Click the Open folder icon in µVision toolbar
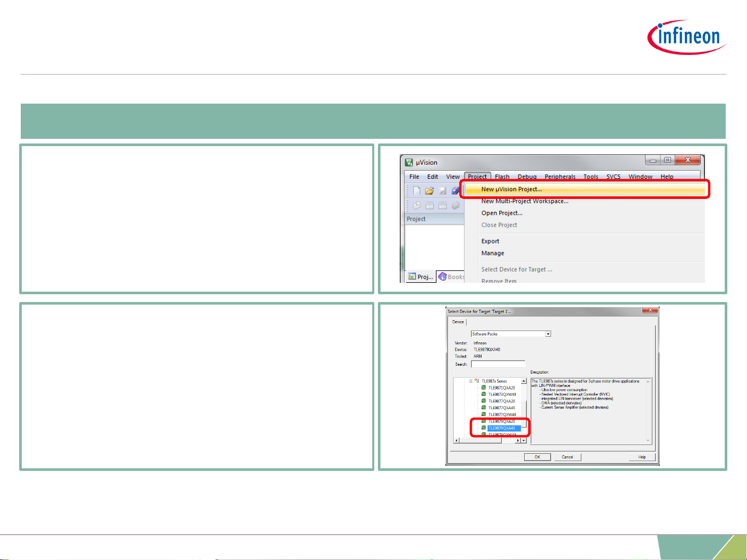 (x=430, y=191)
